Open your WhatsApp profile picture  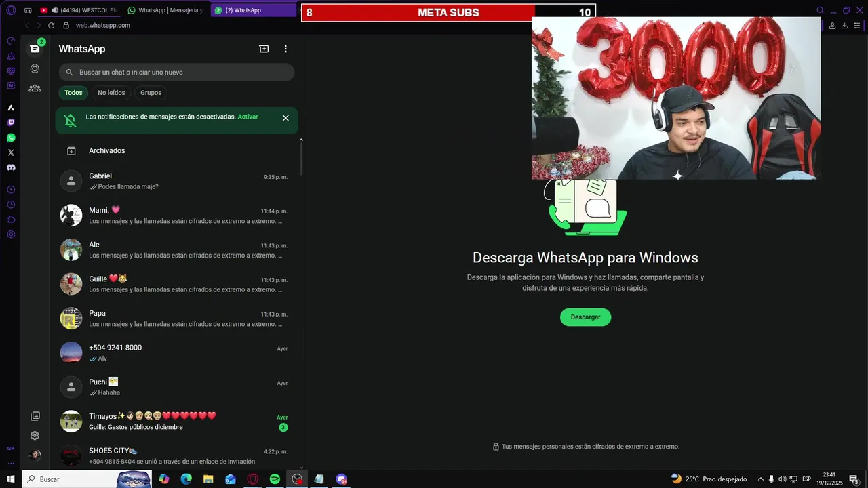(x=35, y=455)
